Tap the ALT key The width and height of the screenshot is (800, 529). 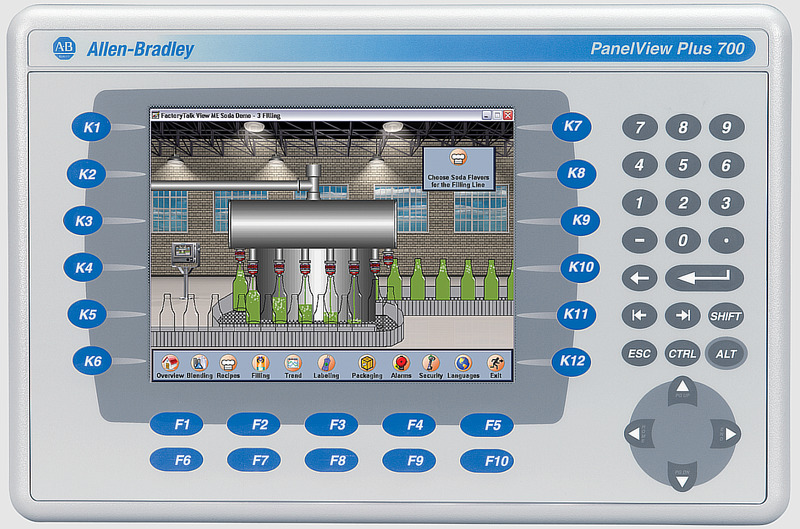tap(727, 354)
